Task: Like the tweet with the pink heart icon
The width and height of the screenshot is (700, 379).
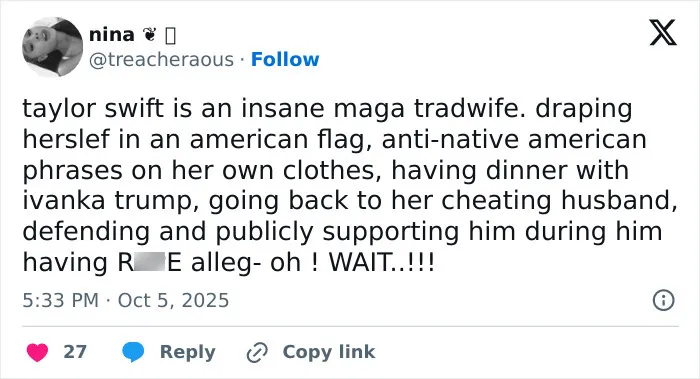Action: click(38, 352)
